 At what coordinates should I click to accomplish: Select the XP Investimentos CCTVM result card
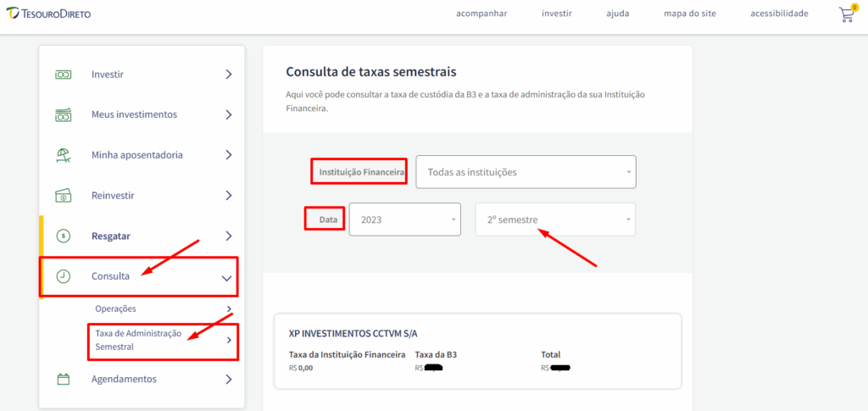477,351
